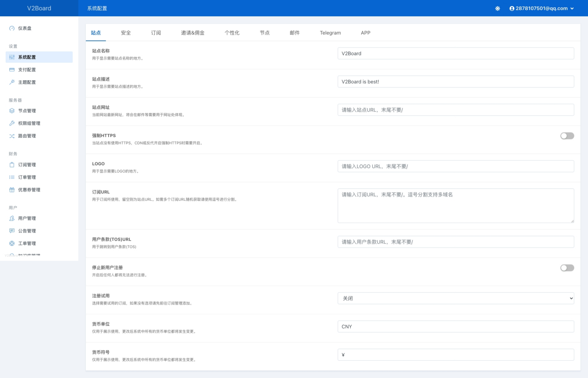Click the 订阅URL textarea
The image size is (588, 378).
[x=456, y=206]
